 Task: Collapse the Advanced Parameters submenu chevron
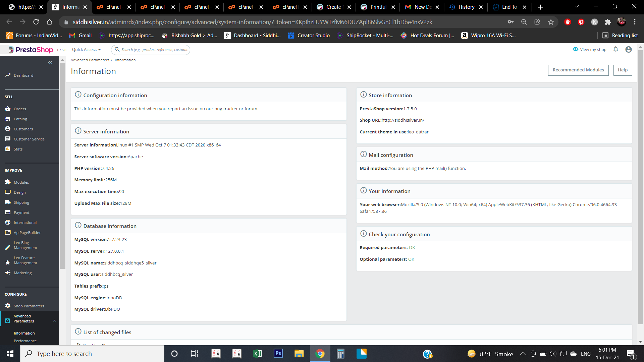click(54, 321)
